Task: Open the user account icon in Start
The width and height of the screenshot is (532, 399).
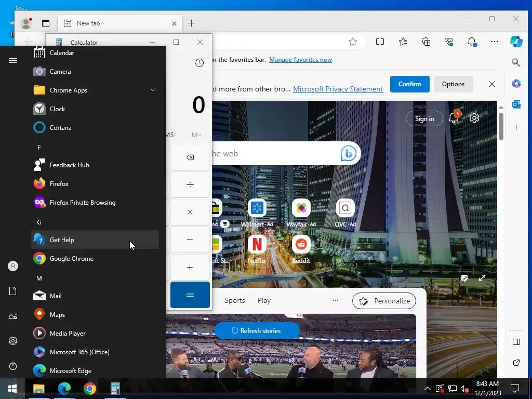Action: click(x=13, y=266)
